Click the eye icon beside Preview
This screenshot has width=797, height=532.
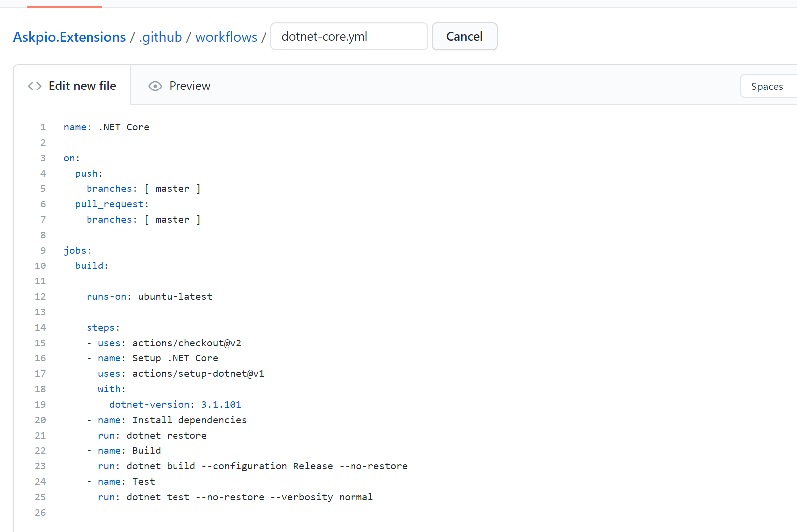[x=155, y=86]
